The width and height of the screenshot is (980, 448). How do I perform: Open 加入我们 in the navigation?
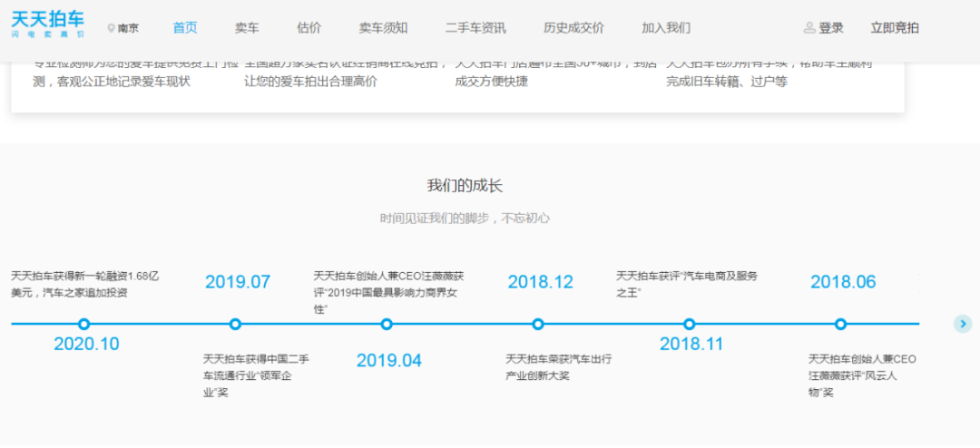coord(666,28)
